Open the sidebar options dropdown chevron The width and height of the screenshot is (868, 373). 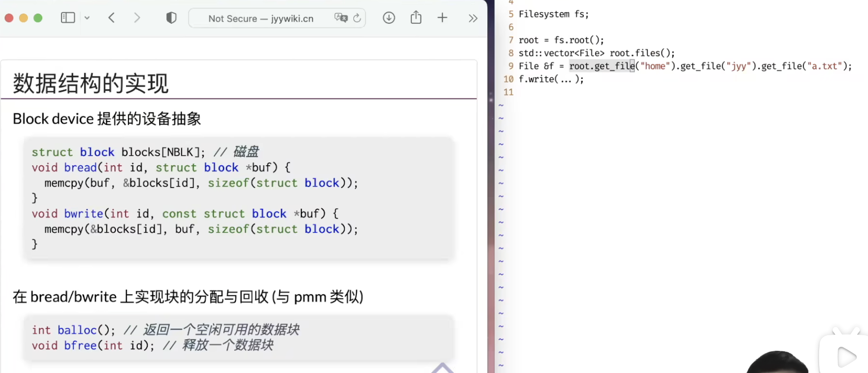point(87,18)
